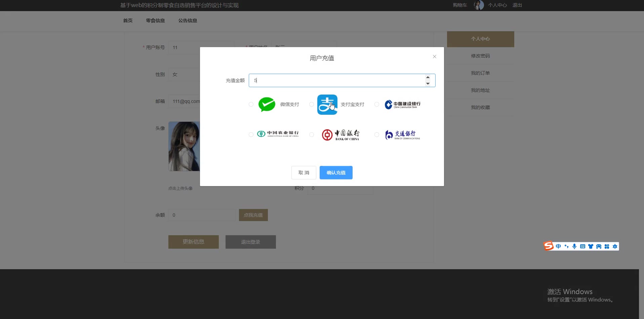This screenshot has height=319, width=644.
Task: Open 我的收藏 in sidebar
Action: pyautogui.click(x=481, y=107)
